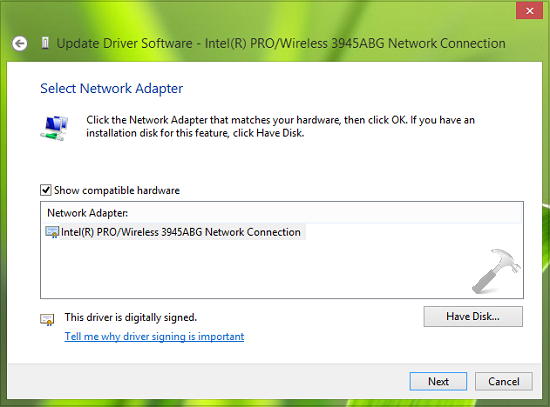Uncheck the Show compatible hardware checkbox
Screen dimensions: 550x407
point(46,190)
